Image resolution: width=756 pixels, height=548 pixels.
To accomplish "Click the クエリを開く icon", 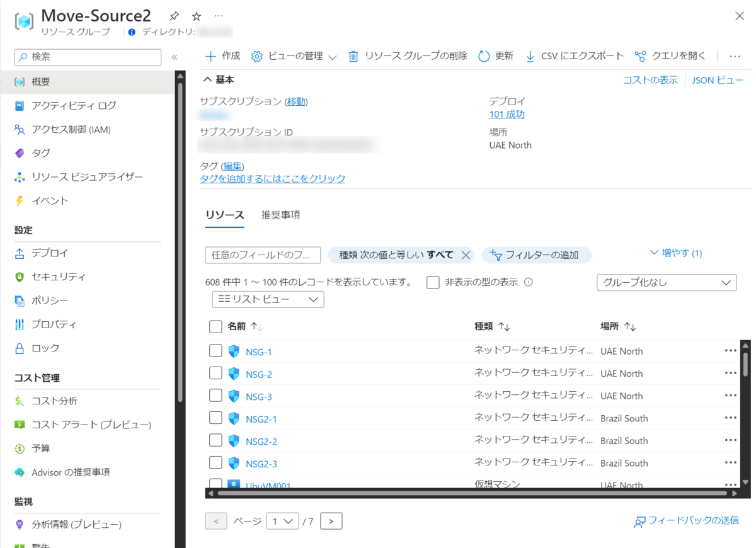I will [640, 56].
